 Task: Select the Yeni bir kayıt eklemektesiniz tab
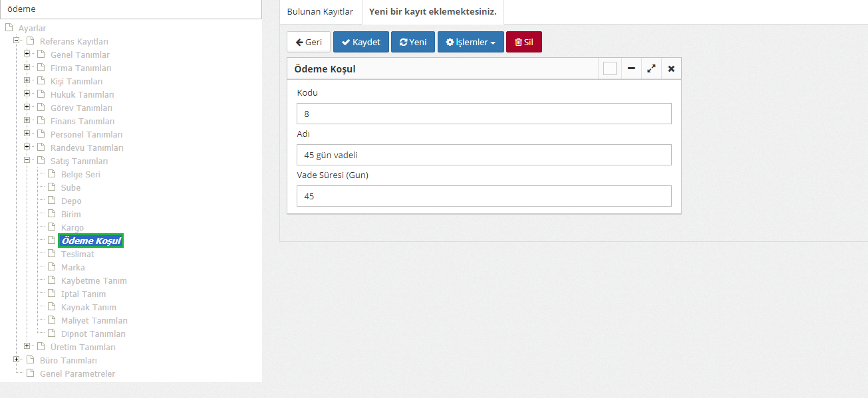click(x=432, y=12)
